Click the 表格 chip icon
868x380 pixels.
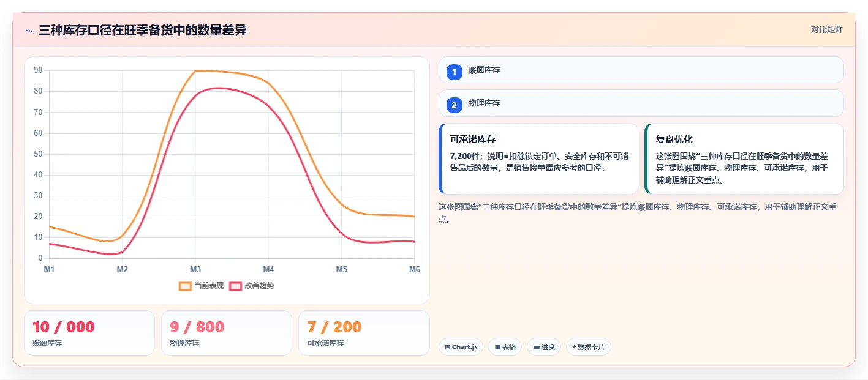click(x=497, y=347)
